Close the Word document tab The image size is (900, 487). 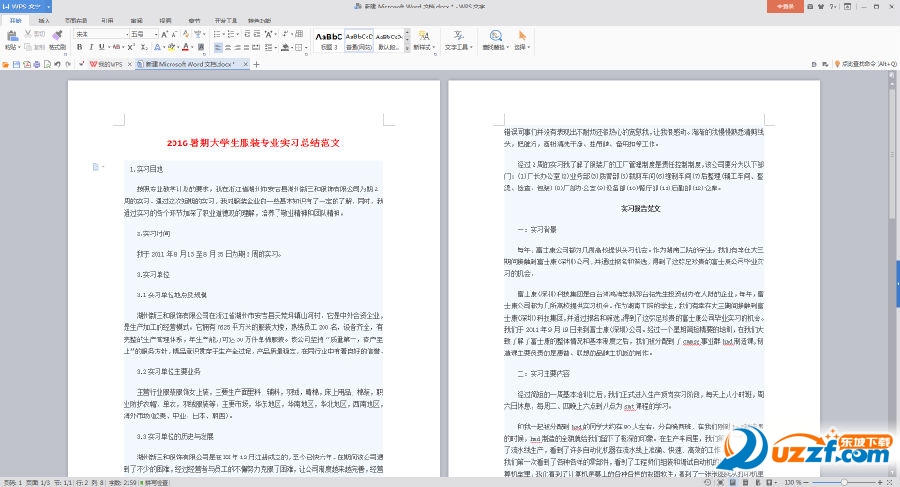click(x=246, y=64)
